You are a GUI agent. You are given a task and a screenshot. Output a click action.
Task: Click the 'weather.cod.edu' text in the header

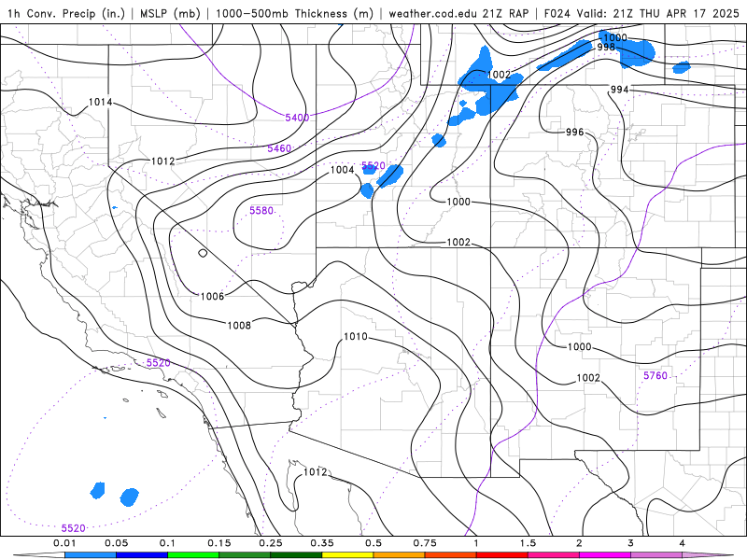click(433, 13)
